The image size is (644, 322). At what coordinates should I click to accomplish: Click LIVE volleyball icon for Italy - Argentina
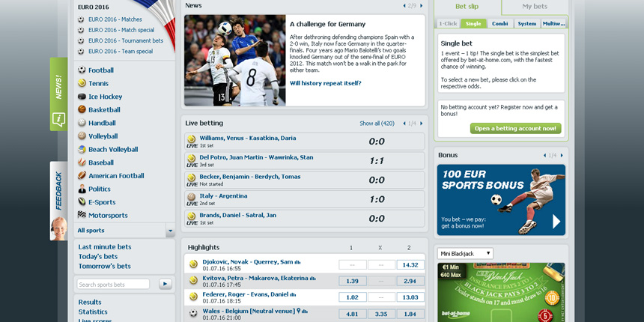[x=192, y=198]
